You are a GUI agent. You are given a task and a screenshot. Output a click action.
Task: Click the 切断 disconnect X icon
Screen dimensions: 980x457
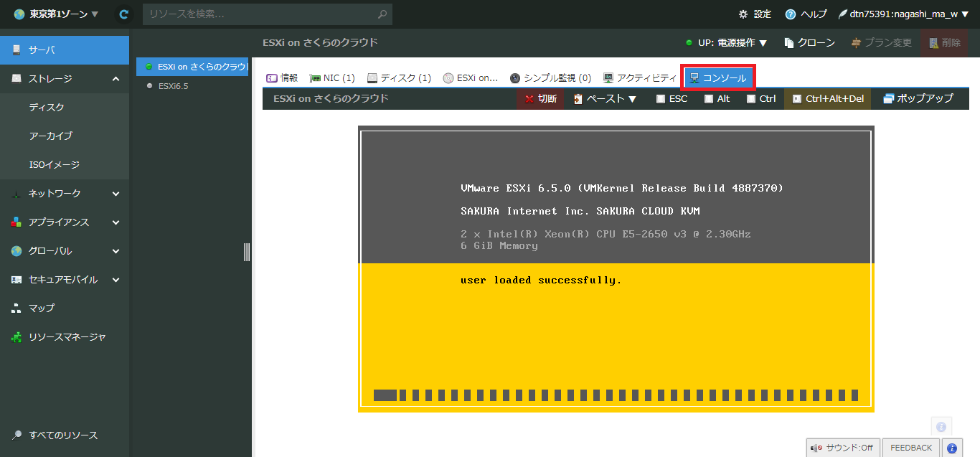pyautogui.click(x=529, y=98)
